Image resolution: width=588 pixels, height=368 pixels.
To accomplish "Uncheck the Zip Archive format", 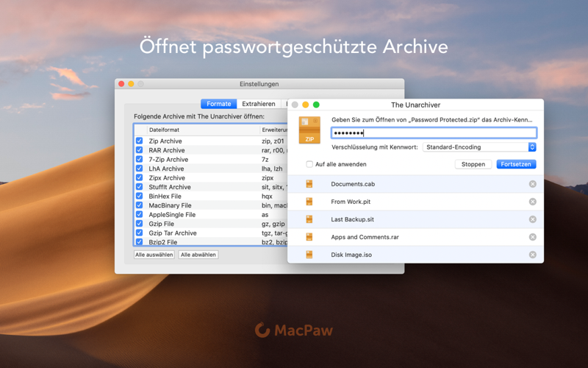I will pos(139,141).
